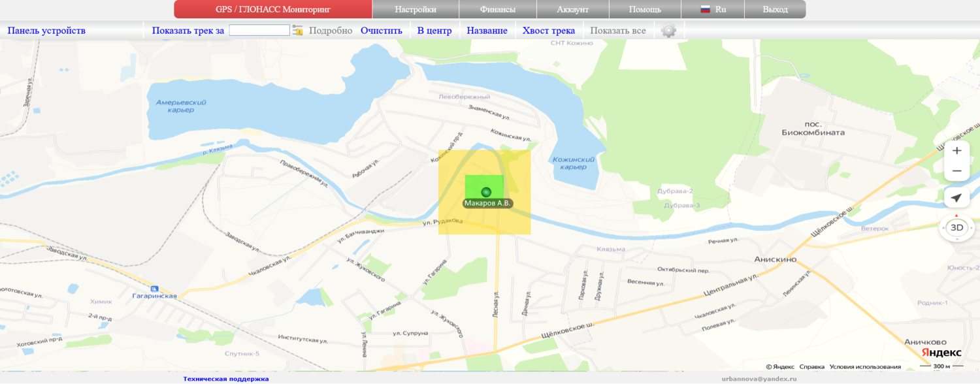This screenshot has height=384, width=980.
Task: Focus the track date input field
Action: point(259,30)
